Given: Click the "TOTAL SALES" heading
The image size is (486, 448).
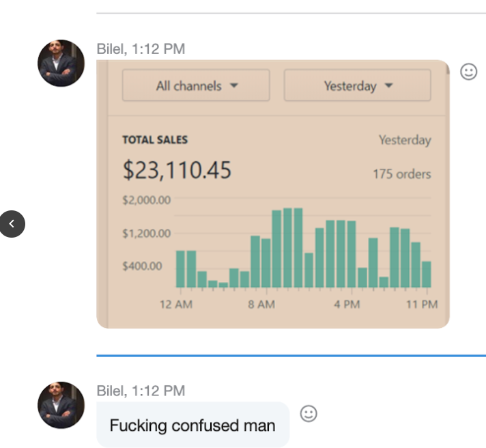Looking at the screenshot, I should [155, 140].
